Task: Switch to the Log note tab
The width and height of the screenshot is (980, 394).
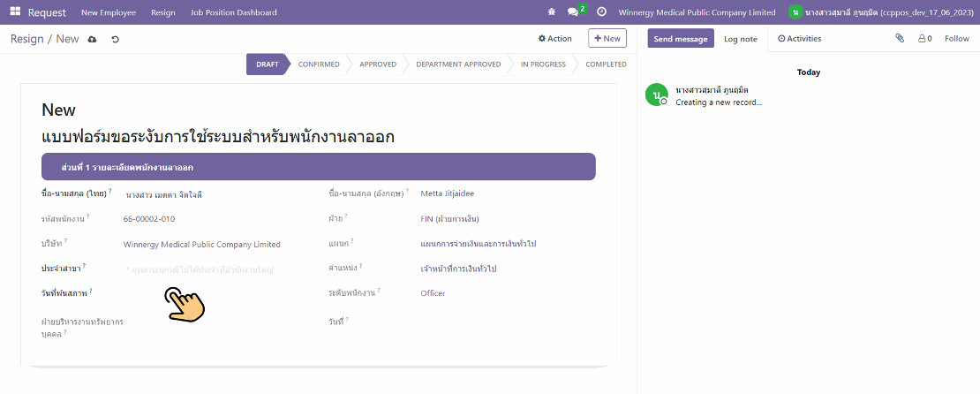Action: 740,39
